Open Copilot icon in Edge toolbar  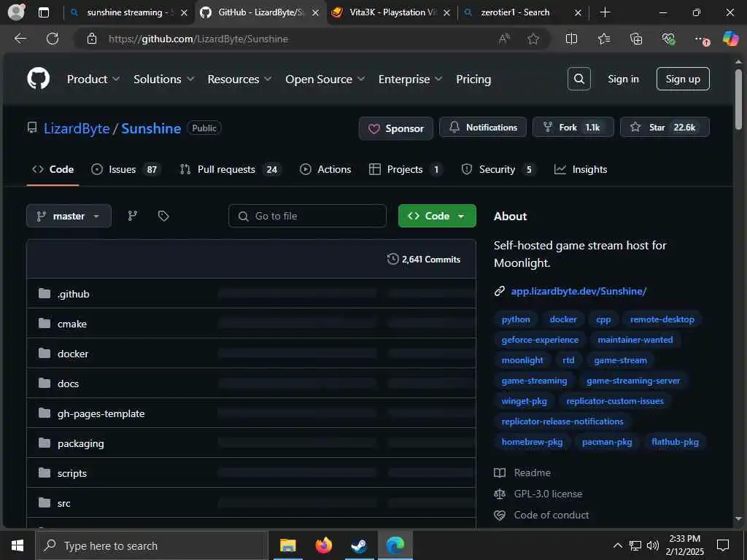tap(730, 39)
